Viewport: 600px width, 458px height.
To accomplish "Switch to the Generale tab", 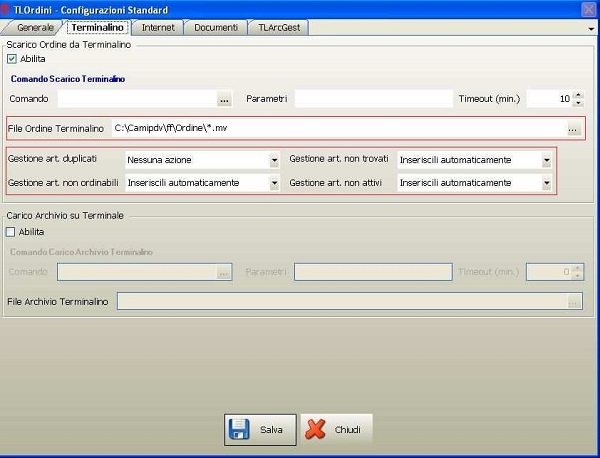I will click(35, 27).
